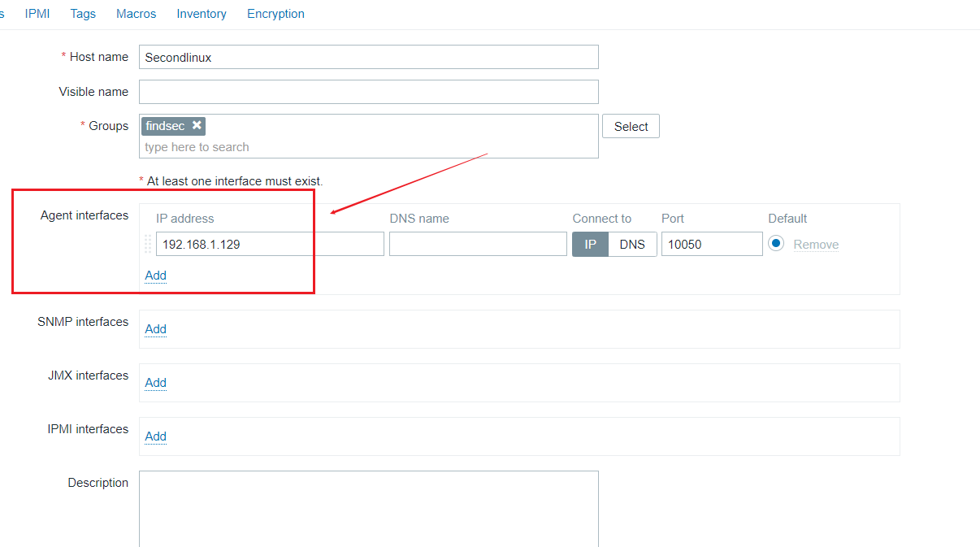Click the empty Visible name field
Viewport: 980px width, 547px height.
(369, 91)
